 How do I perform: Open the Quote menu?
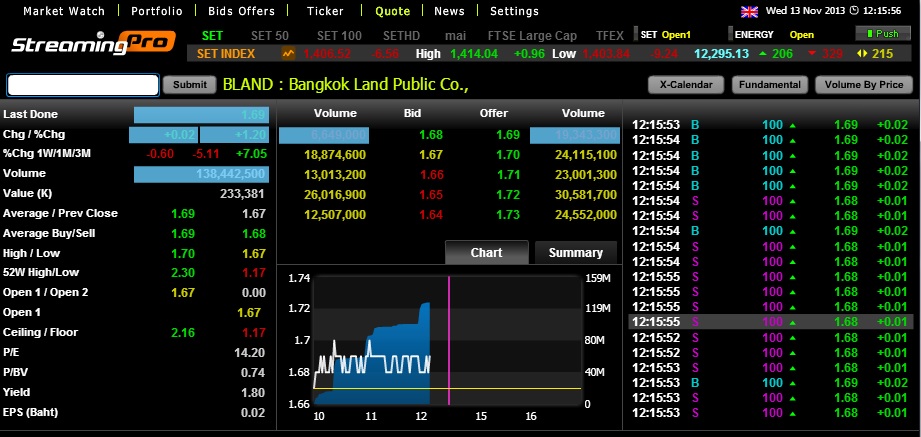(x=392, y=11)
